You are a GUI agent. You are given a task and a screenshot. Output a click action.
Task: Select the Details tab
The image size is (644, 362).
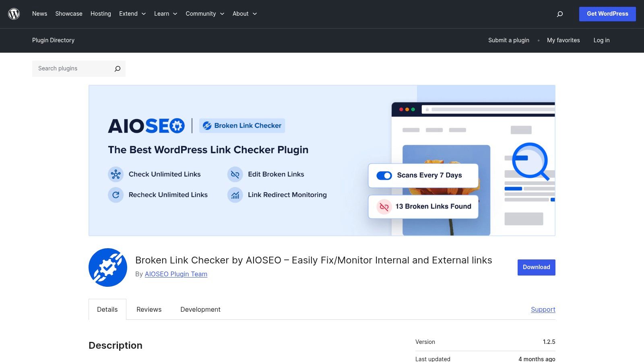(x=107, y=309)
